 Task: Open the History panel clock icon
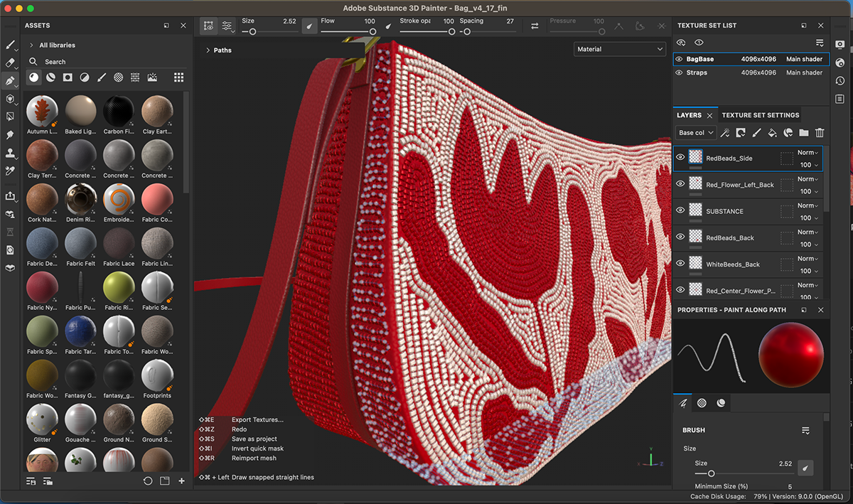(840, 80)
